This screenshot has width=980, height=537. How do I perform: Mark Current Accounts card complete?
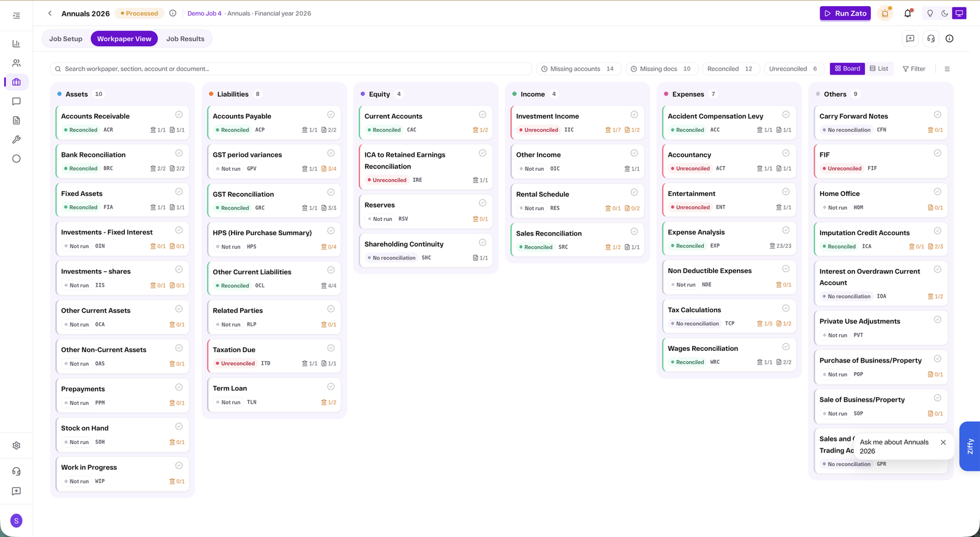[x=483, y=115]
